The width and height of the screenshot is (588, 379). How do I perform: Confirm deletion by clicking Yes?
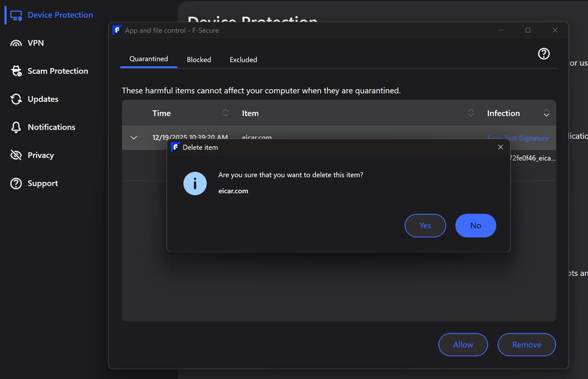(425, 226)
